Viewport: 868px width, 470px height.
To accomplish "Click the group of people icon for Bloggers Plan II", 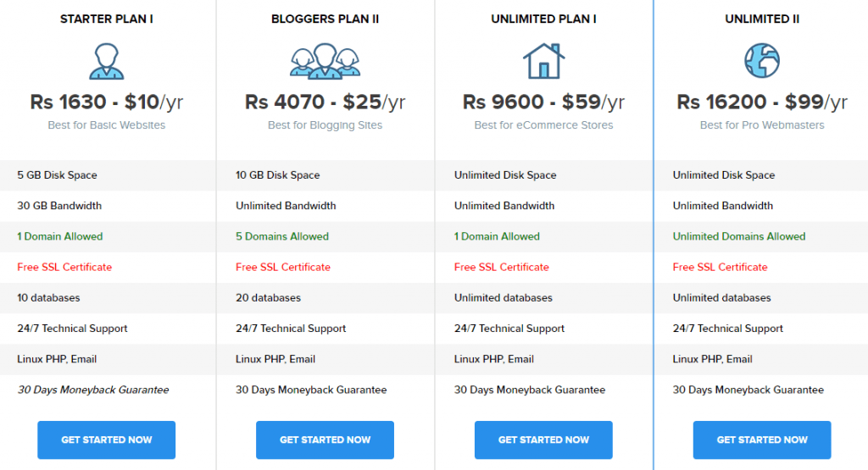I will coord(325,61).
